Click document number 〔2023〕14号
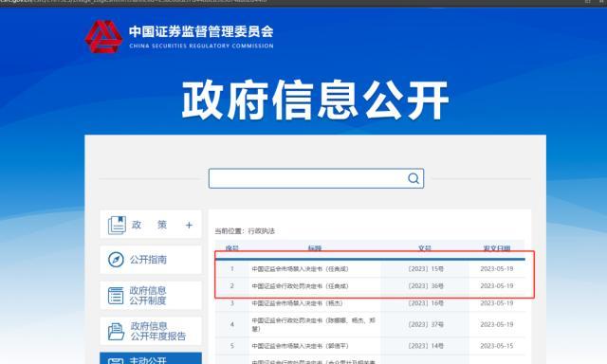The width and height of the screenshot is (607, 364). 426,346
